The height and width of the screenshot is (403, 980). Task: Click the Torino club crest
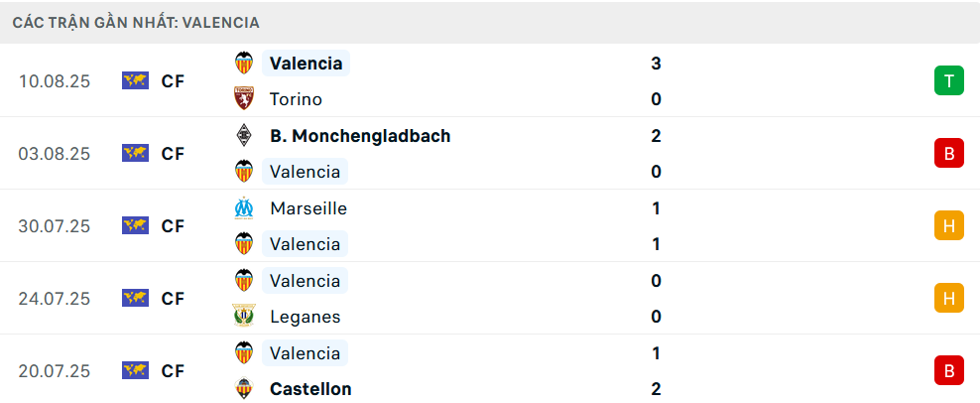click(x=243, y=99)
